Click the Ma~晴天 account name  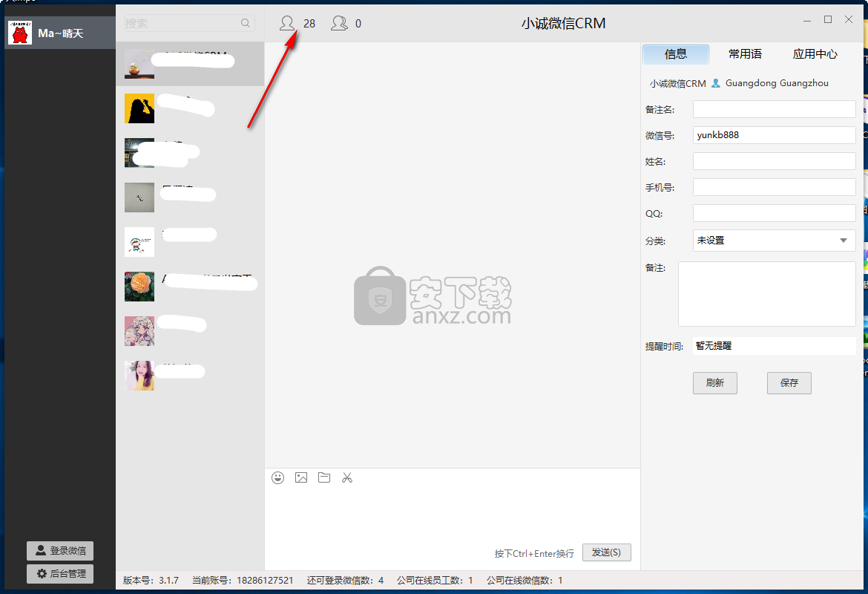(60, 33)
